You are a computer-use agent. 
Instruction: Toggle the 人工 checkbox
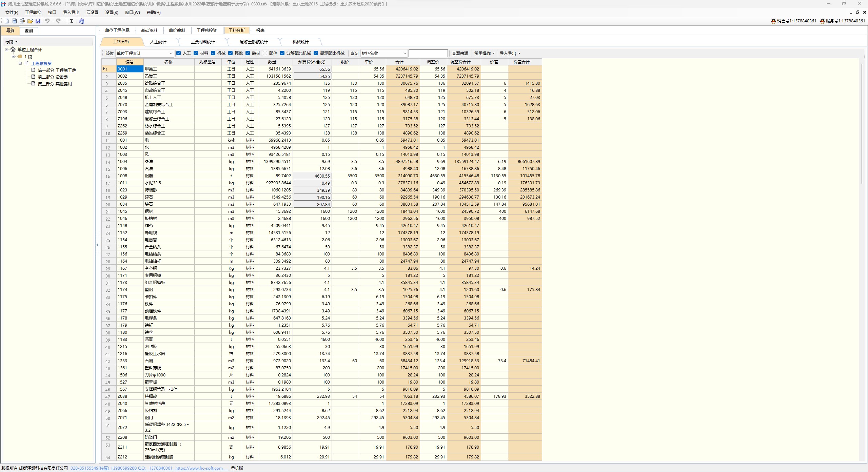coord(179,53)
